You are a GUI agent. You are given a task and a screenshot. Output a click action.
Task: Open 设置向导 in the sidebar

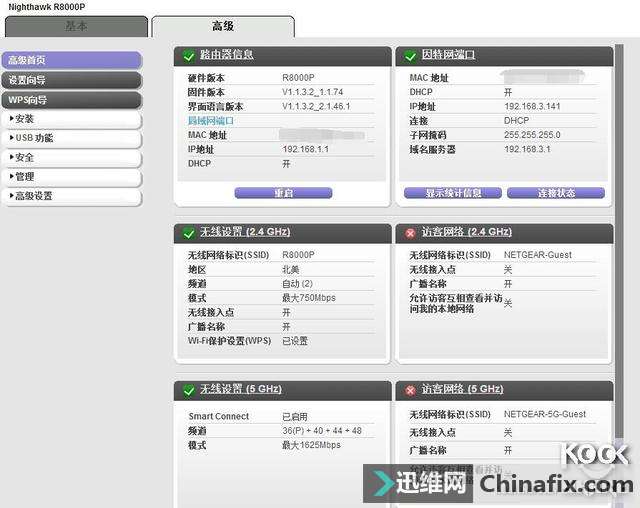(72, 80)
